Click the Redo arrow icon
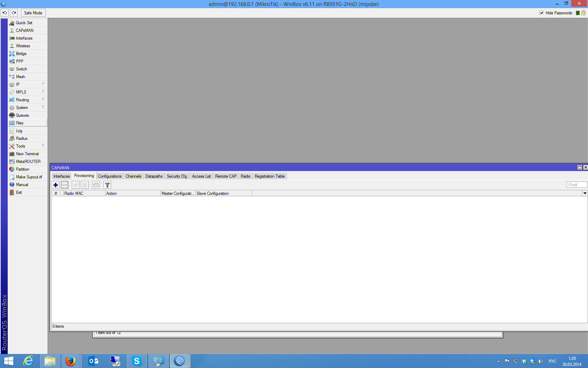Viewport: 588px width, 368px height. click(14, 13)
